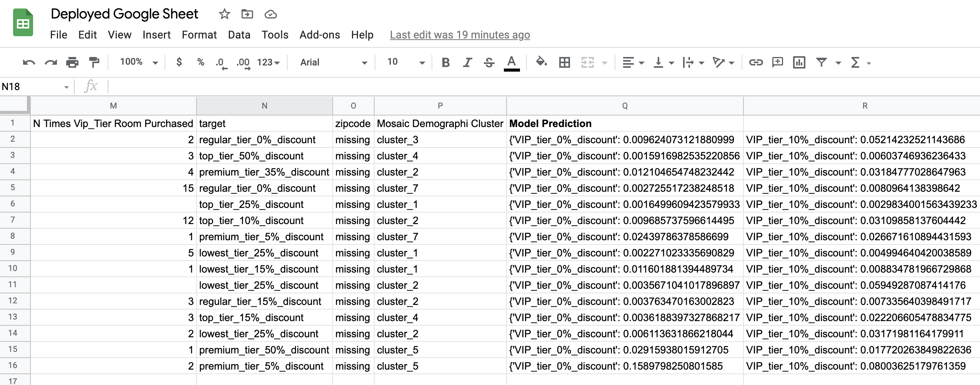Apply bold formatting

(445, 62)
